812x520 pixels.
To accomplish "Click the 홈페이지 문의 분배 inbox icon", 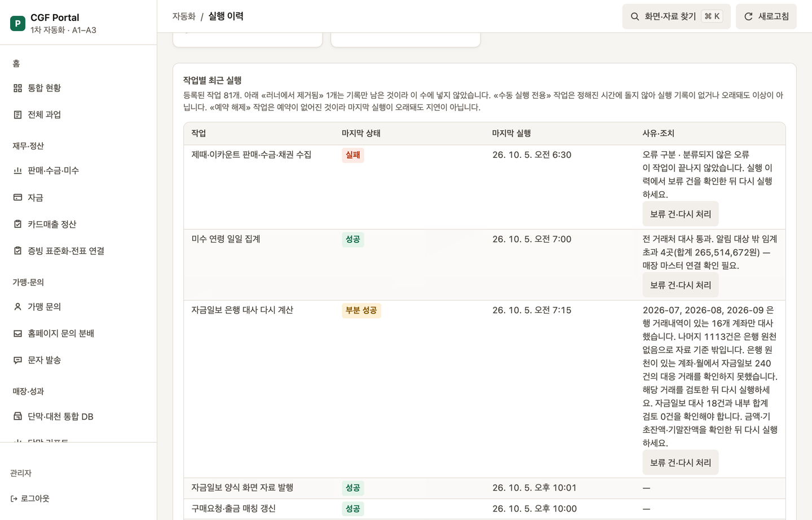I will (17, 333).
